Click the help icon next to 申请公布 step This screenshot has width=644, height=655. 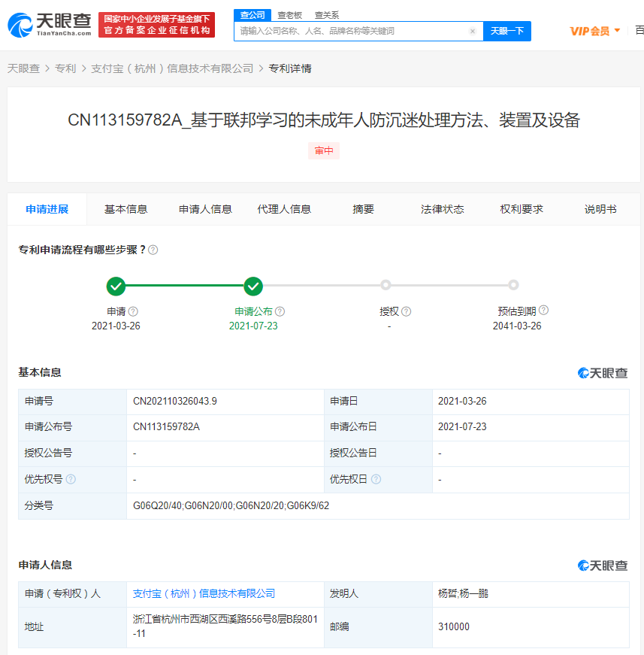pyautogui.click(x=280, y=311)
